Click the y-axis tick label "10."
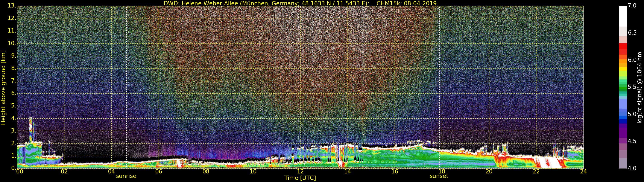Viewport: 644px width, 182px height. point(12,43)
